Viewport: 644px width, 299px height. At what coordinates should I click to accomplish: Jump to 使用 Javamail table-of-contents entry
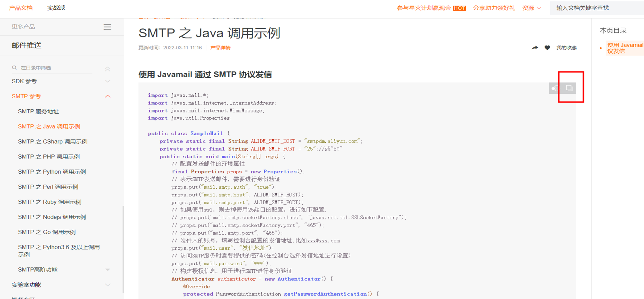click(625, 48)
